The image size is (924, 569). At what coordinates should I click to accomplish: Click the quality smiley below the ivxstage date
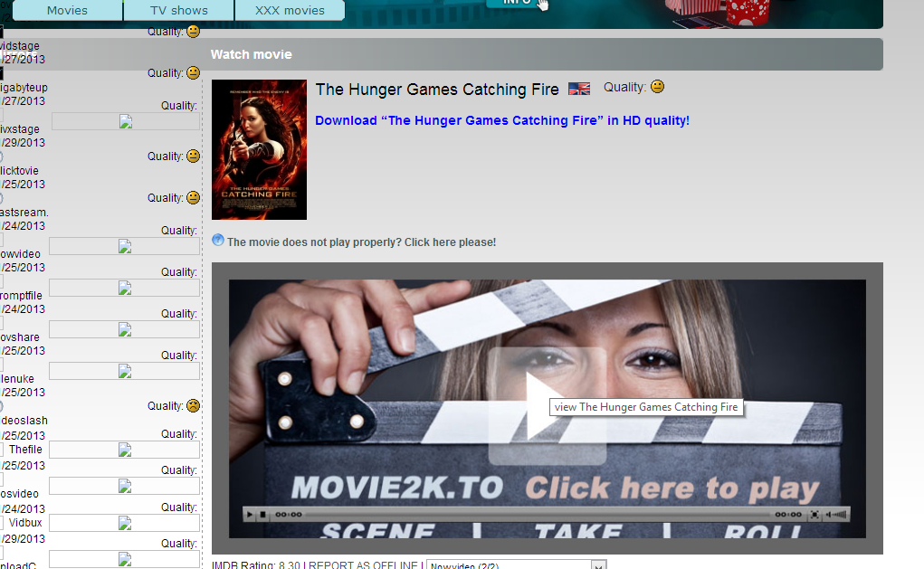click(x=194, y=156)
